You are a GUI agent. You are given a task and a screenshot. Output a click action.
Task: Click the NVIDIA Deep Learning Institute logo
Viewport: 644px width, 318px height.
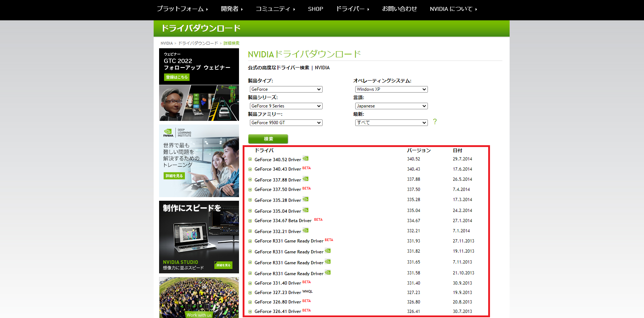click(x=177, y=132)
